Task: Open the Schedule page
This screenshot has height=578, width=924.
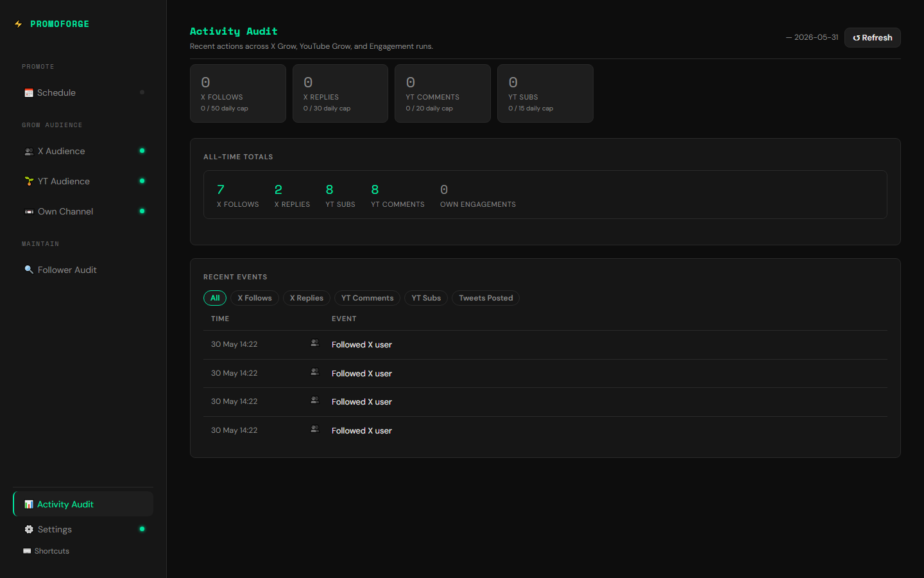Action: click(83, 92)
